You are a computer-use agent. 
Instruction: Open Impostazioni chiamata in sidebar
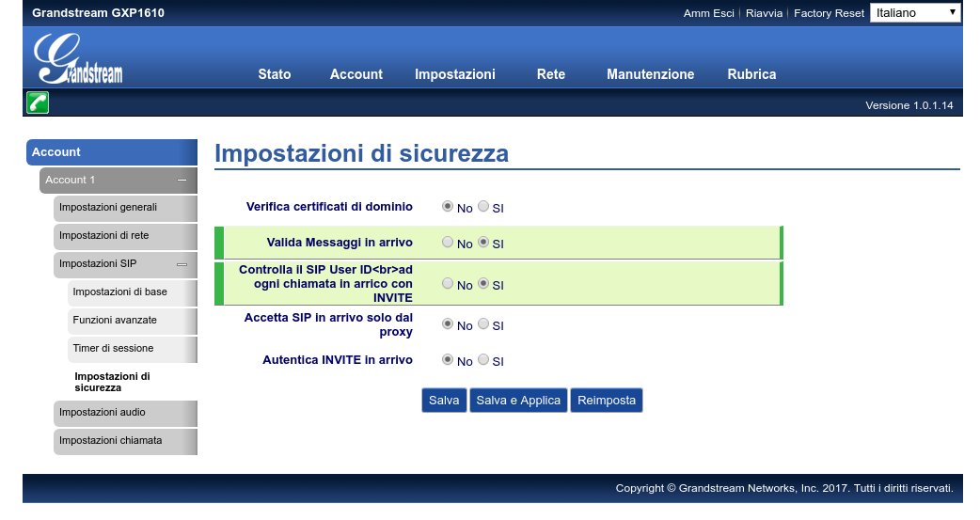(x=125, y=441)
